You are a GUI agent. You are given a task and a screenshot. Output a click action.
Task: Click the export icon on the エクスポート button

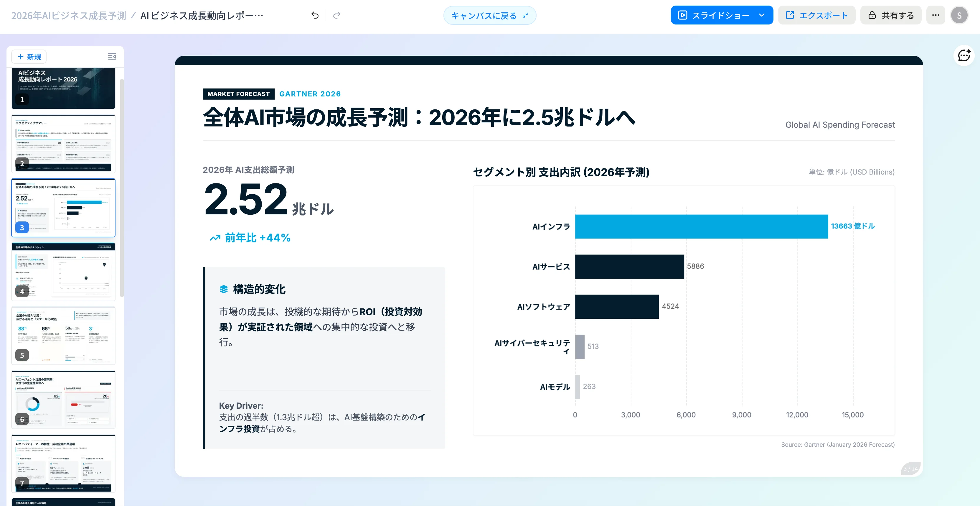[x=790, y=15]
